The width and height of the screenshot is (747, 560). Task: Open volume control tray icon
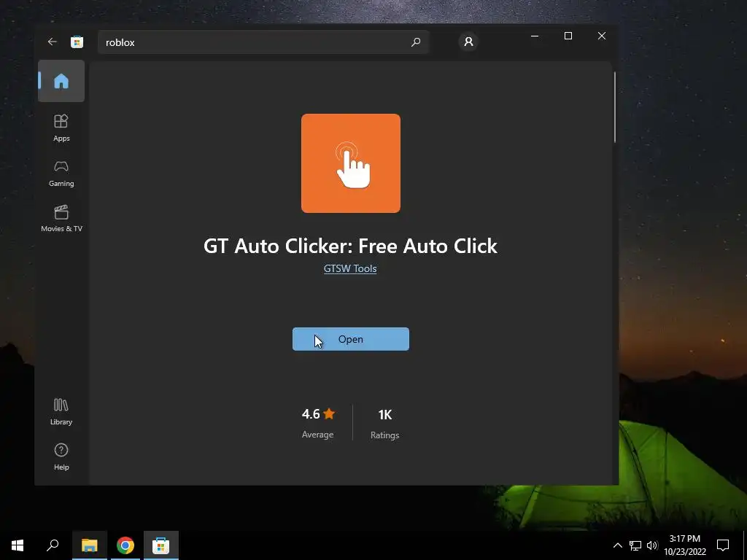click(652, 545)
